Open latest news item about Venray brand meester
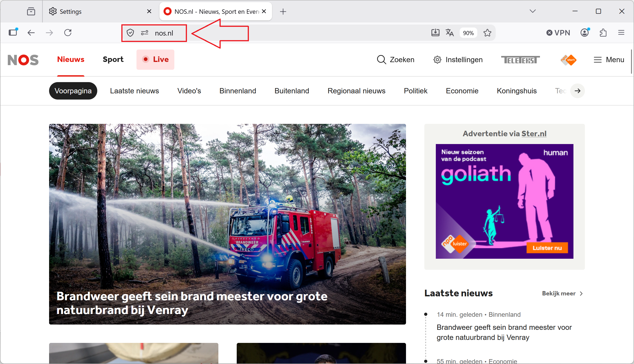The height and width of the screenshot is (364, 634). pos(504,333)
